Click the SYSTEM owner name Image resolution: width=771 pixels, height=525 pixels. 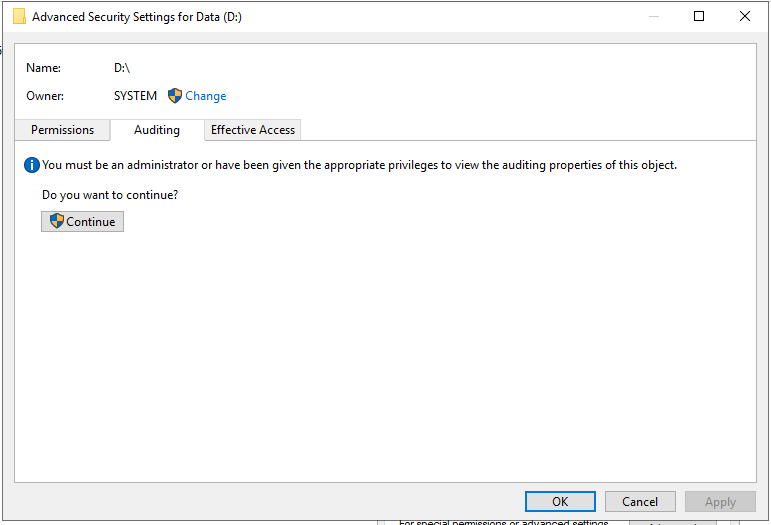(x=135, y=96)
